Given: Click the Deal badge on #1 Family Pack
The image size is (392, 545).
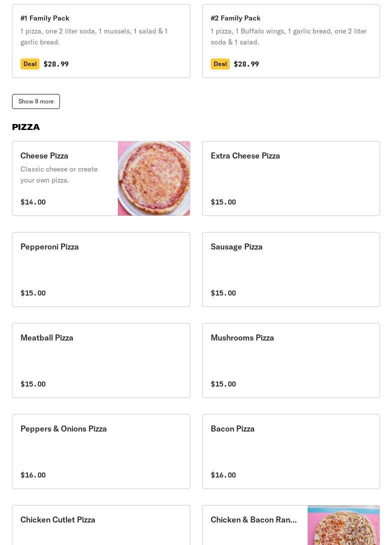Looking at the screenshot, I should 30,64.
